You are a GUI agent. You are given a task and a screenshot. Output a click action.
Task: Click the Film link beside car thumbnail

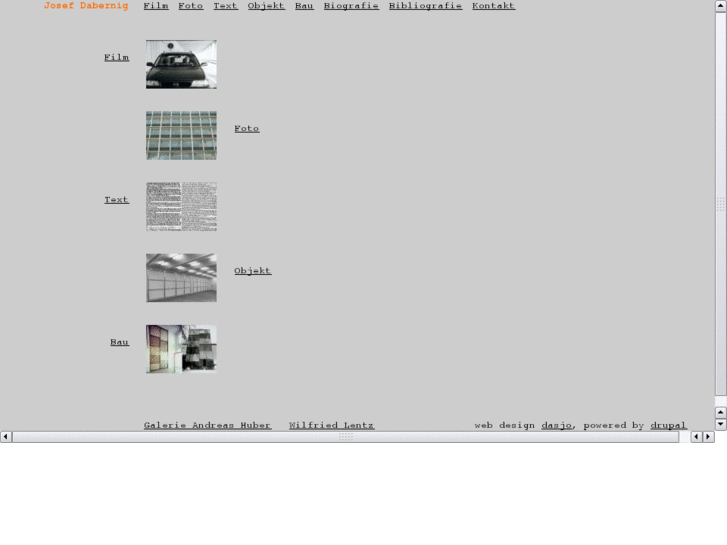click(x=116, y=58)
